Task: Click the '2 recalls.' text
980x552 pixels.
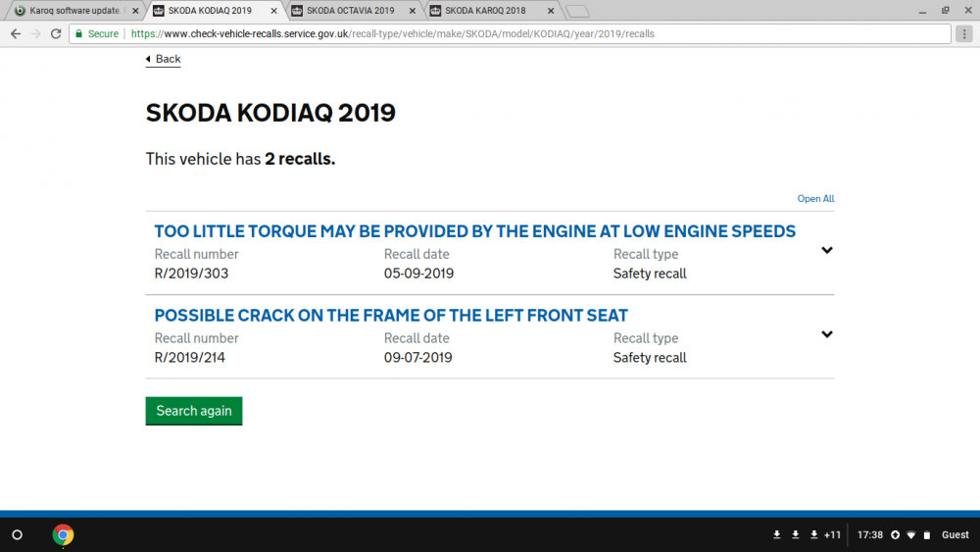Action: pos(300,159)
